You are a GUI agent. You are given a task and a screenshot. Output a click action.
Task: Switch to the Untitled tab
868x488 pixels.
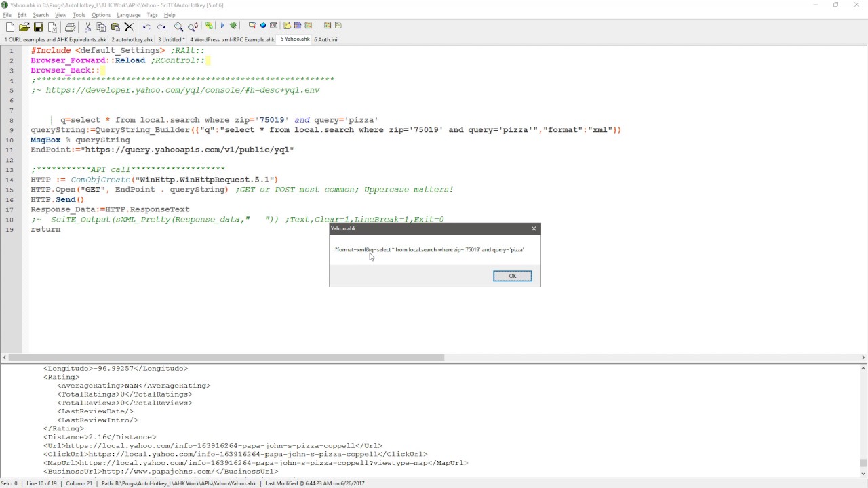(172, 39)
